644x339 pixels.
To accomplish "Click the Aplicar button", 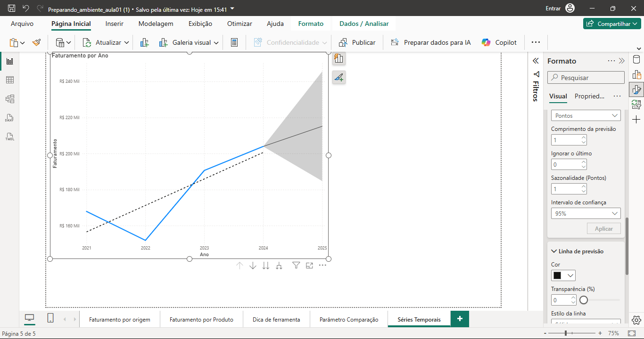I will click(604, 228).
